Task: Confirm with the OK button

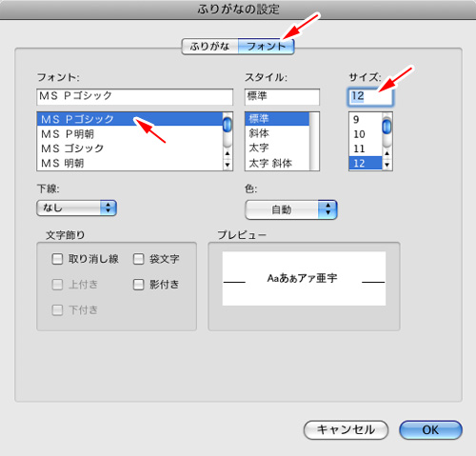Action: tap(430, 430)
